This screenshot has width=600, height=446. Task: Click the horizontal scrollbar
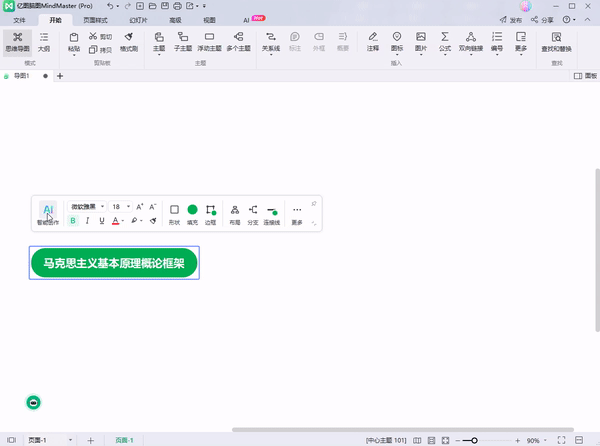click(403, 430)
